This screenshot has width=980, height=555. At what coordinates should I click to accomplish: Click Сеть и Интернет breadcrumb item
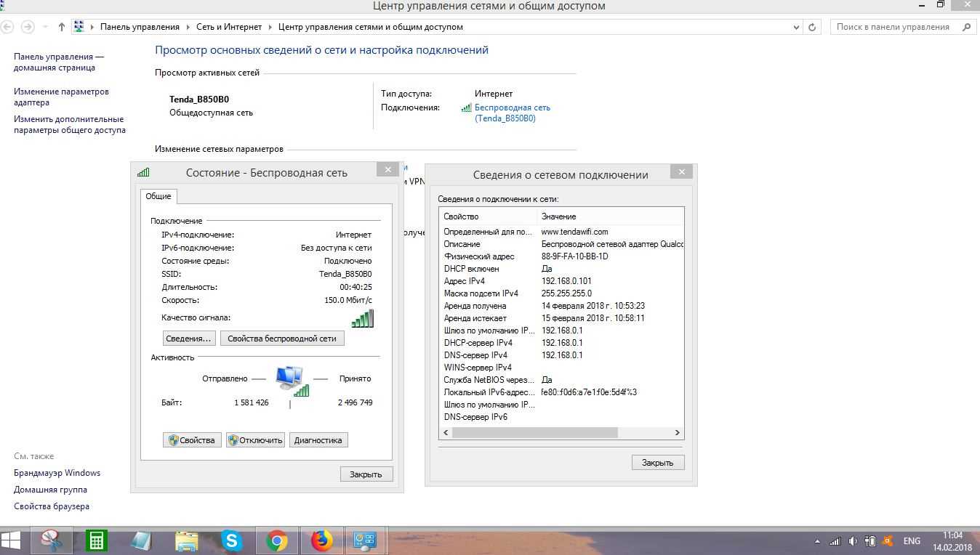(229, 27)
